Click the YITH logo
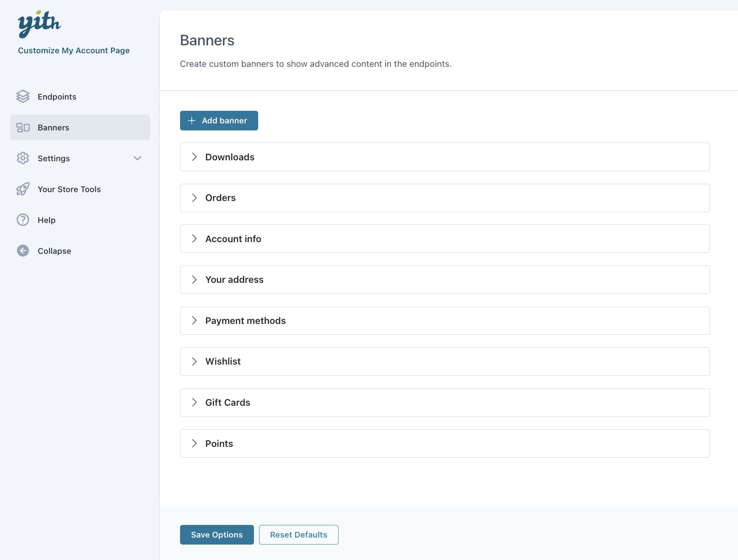This screenshot has height=560, width=738. 39,24
